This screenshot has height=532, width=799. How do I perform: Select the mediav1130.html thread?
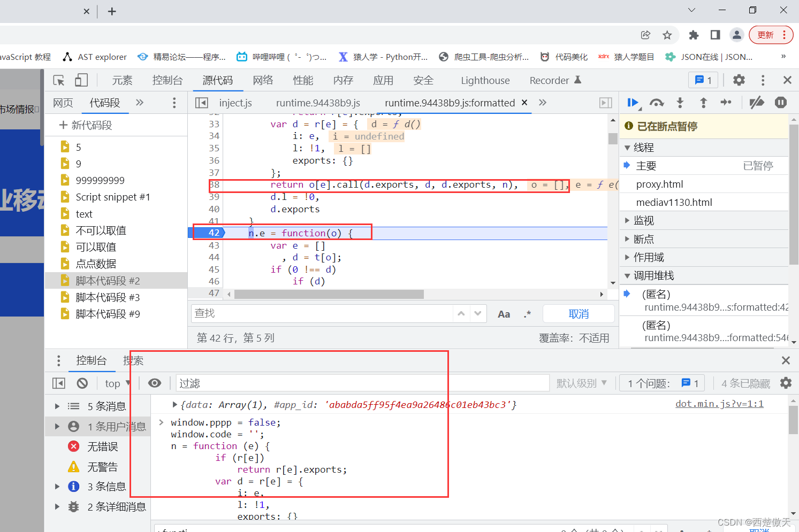[674, 202]
